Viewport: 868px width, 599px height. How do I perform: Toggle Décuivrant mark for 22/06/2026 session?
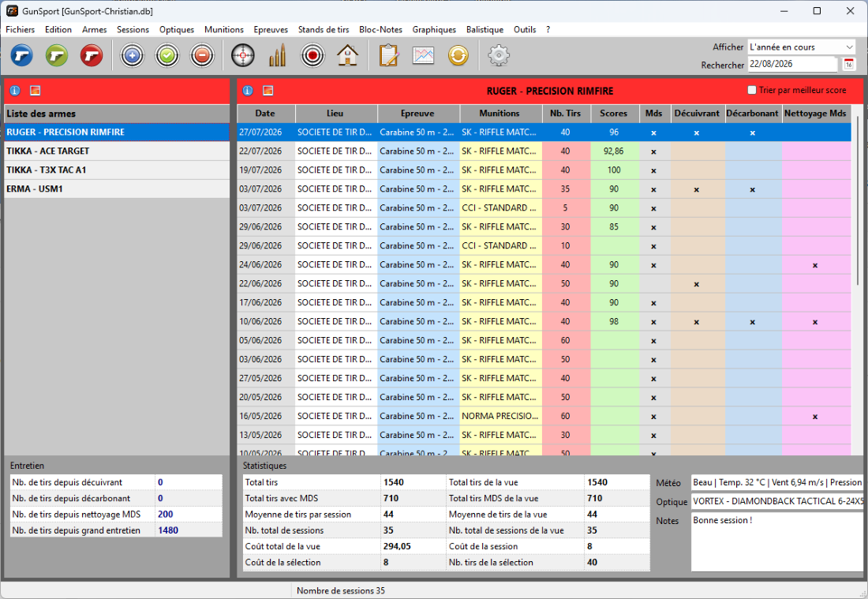(697, 283)
